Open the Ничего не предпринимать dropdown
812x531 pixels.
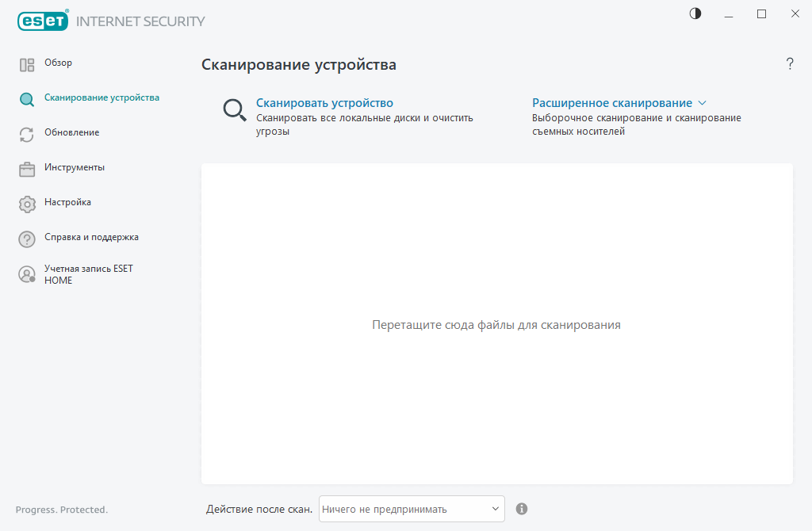coord(412,509)
